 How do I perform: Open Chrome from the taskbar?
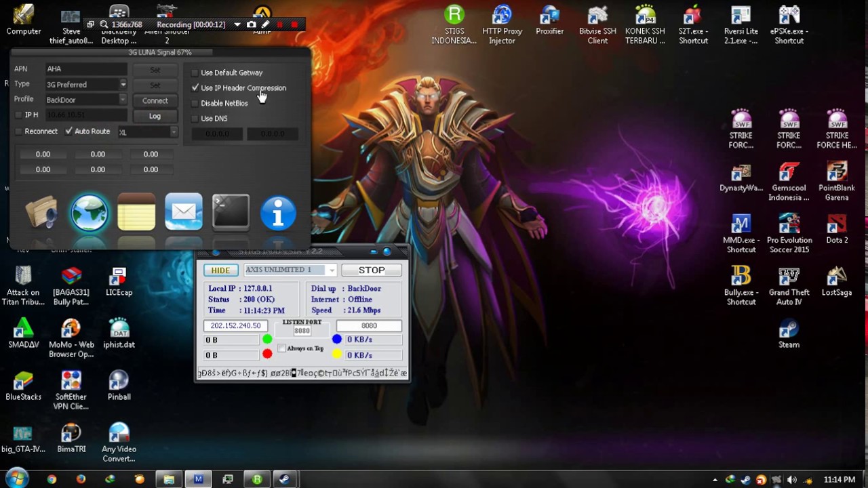[52, 479]
